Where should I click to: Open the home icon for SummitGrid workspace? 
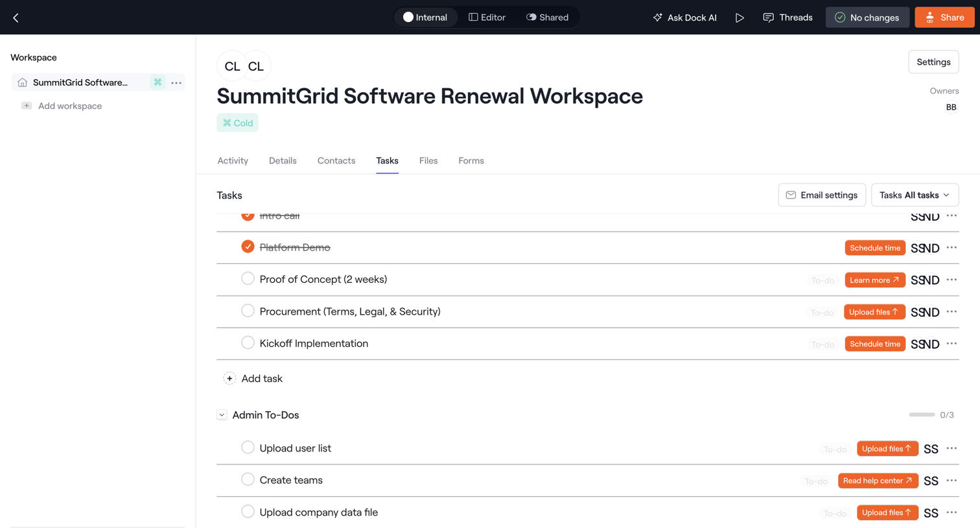click(23, 82)
